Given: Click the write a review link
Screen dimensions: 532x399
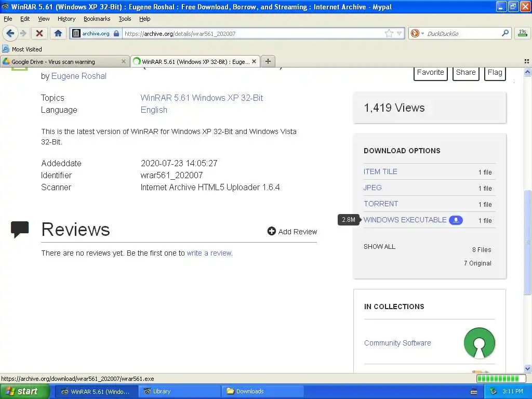Looking at the screenshot, I should (209, 253).
